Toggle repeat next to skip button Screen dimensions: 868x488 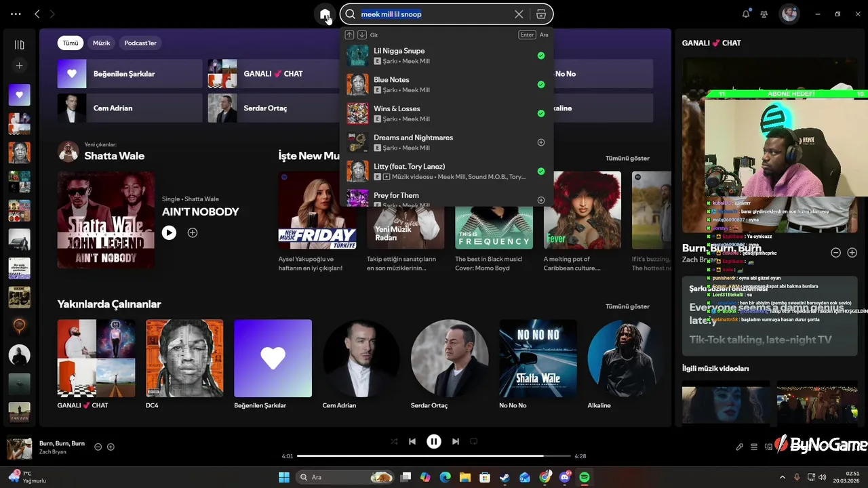point(474,441)
